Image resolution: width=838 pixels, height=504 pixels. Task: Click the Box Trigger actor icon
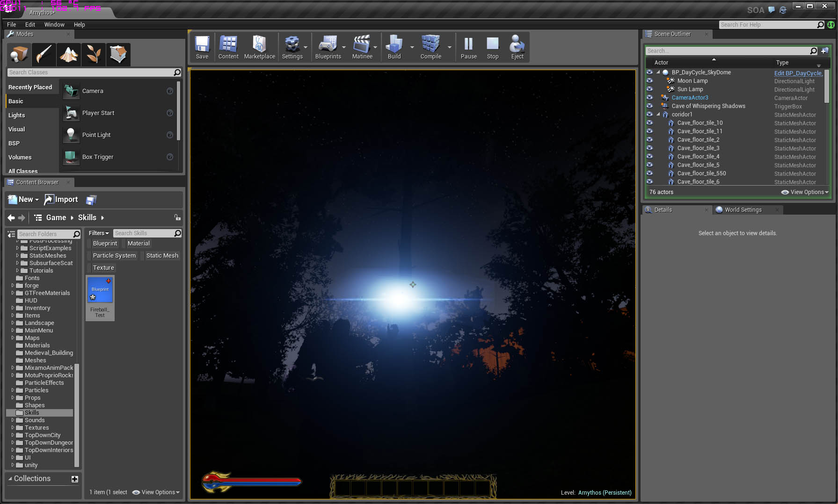[x=71, y=157]
